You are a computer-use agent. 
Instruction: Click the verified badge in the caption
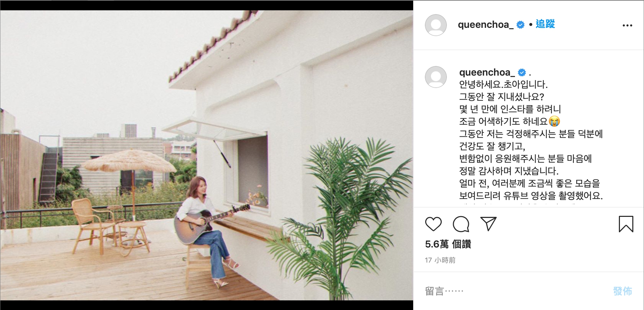[x=522, y=73]
